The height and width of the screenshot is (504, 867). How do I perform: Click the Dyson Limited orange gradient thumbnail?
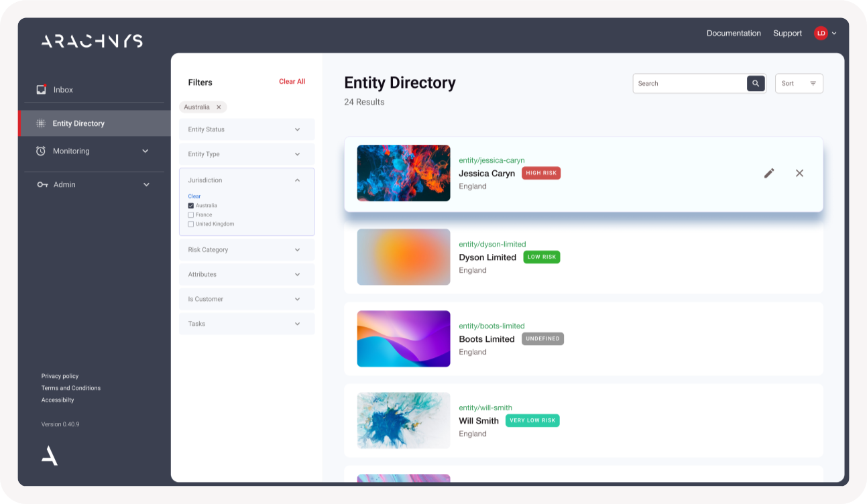[404, 257]
